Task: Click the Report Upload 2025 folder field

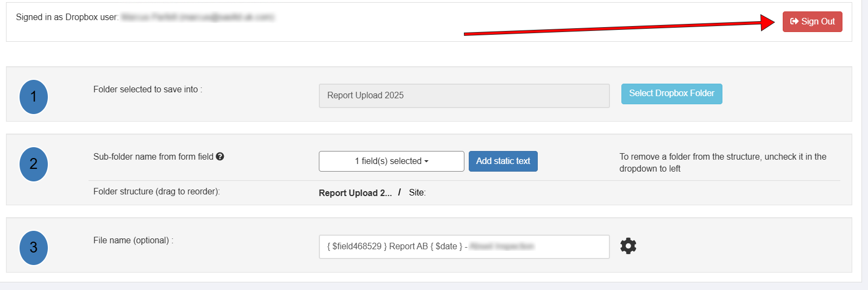Action: click(464, 96)
